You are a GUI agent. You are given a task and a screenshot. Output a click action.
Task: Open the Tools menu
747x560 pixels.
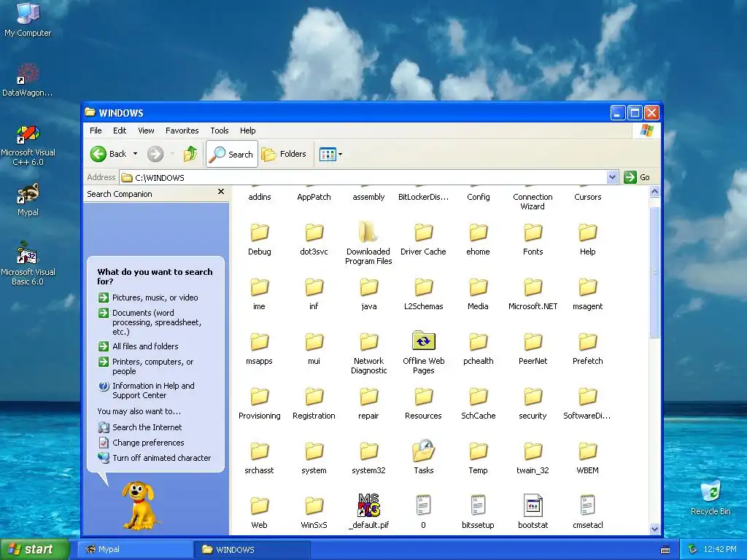pos(219,131)
